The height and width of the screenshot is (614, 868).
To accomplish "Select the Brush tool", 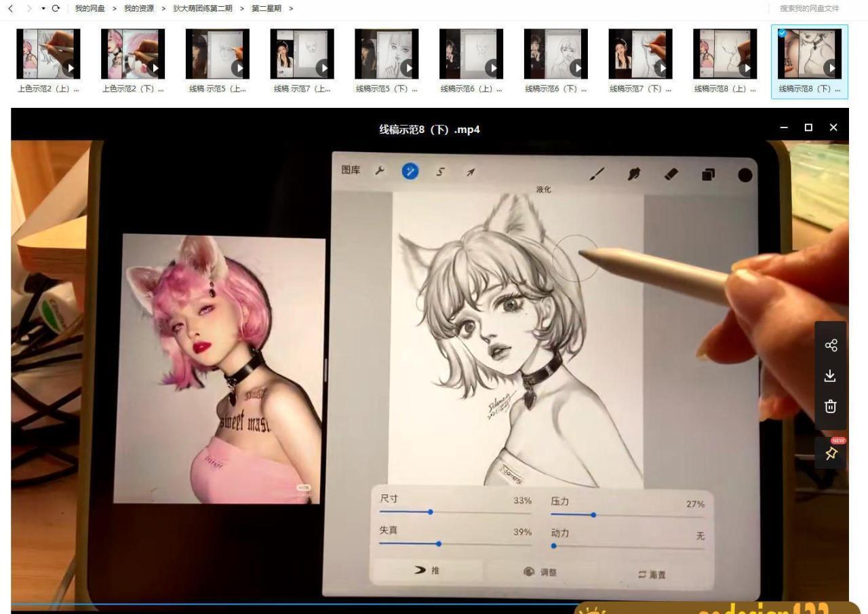I will coord(597,174).
